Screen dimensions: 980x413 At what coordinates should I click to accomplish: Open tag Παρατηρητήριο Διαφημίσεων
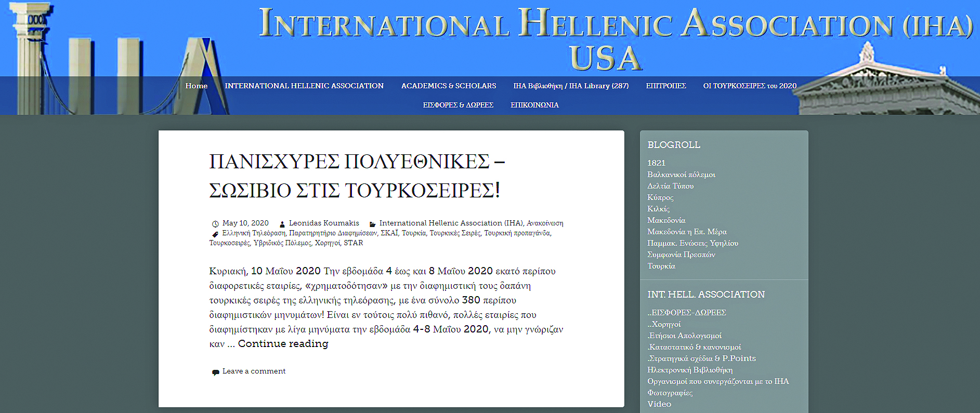click(333, 233)
